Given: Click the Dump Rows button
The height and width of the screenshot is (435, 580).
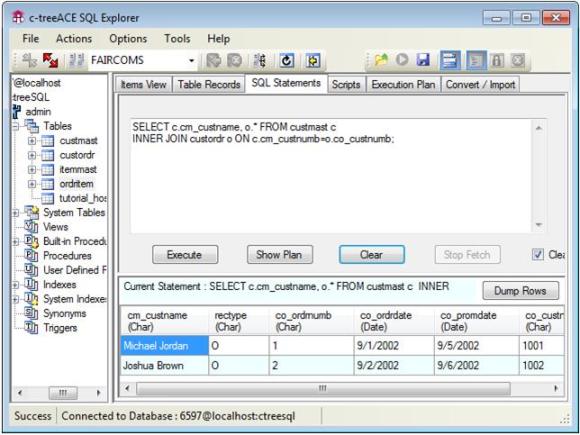Looking at the screenshot, I should click(x=520, y=291).
